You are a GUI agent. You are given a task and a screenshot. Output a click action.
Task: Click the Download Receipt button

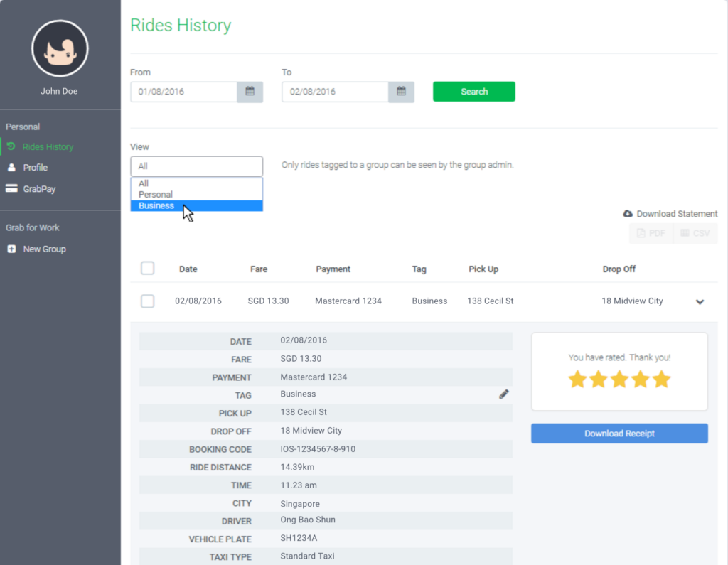tap(619, 434)
